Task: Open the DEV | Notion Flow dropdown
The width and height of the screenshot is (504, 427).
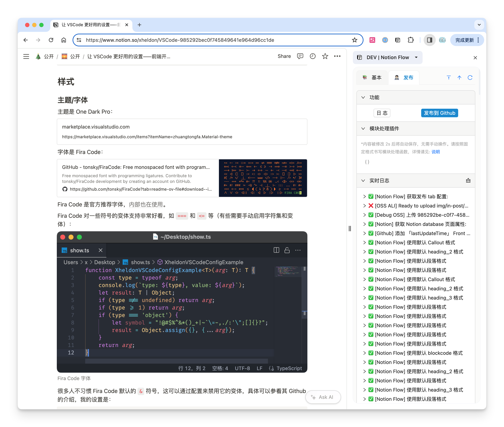Action: (x=388, y=57)
